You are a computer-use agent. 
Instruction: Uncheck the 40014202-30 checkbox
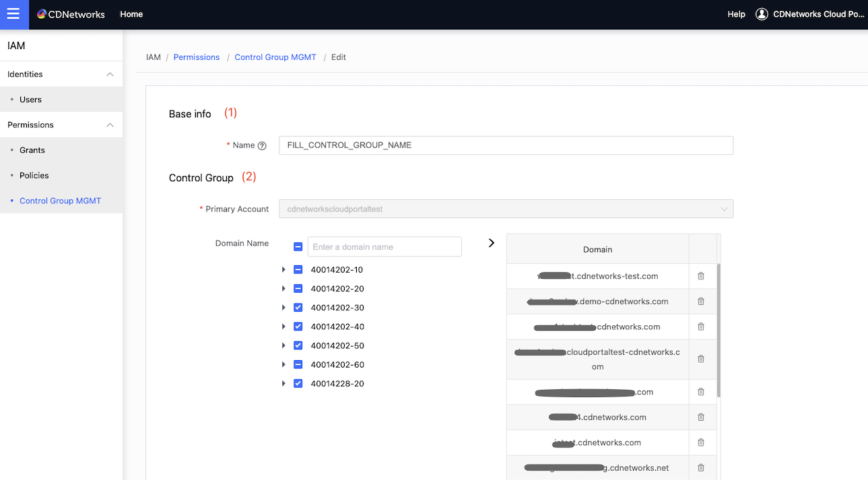tap(298, 308)
